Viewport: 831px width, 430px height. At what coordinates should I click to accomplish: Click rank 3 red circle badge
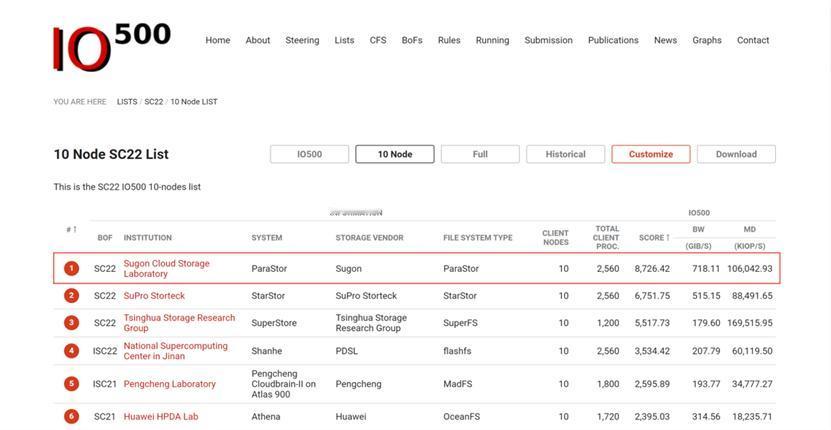pos(72,323)
